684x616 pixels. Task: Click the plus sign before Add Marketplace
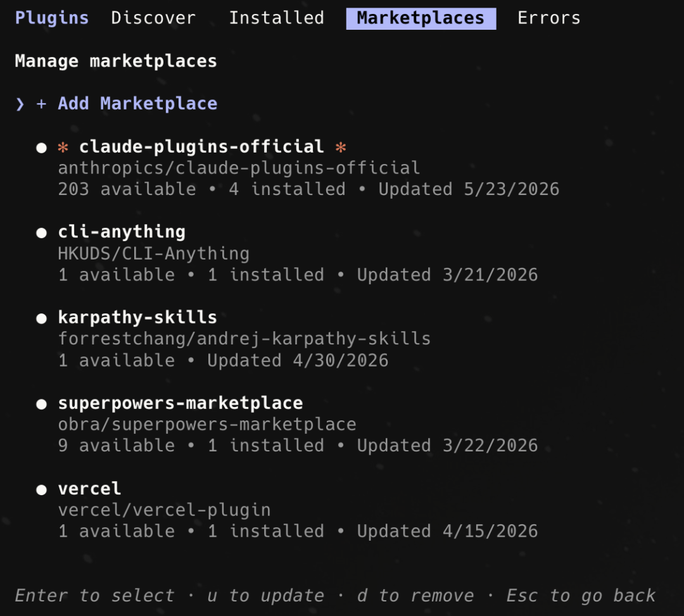[41, 104]
